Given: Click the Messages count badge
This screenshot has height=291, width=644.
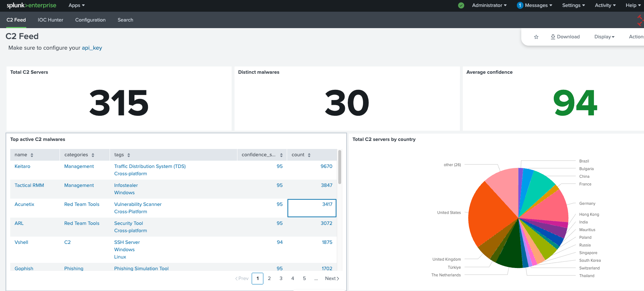Looking at the screenshot, I should pyautogui.click(x=520, y=5).
